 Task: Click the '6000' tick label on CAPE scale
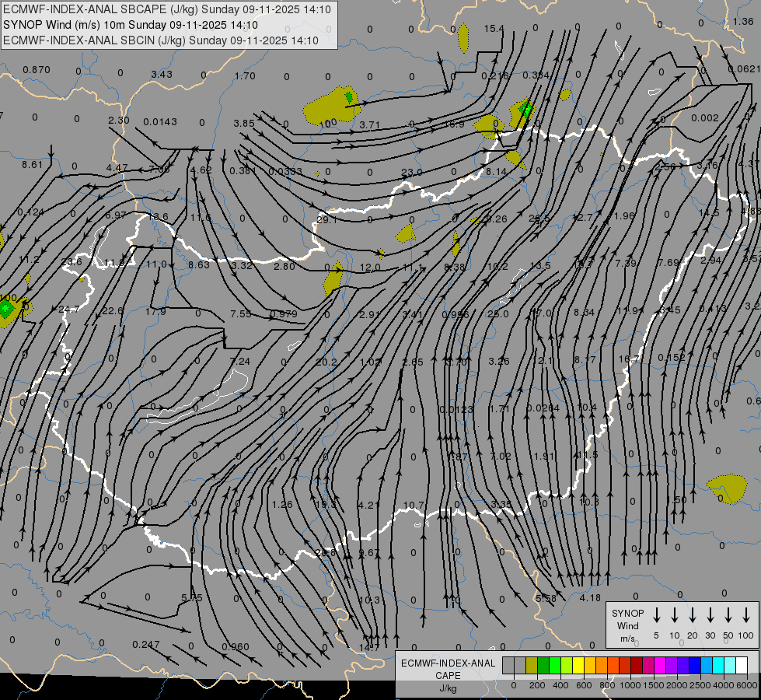click(x=747, y=685)
